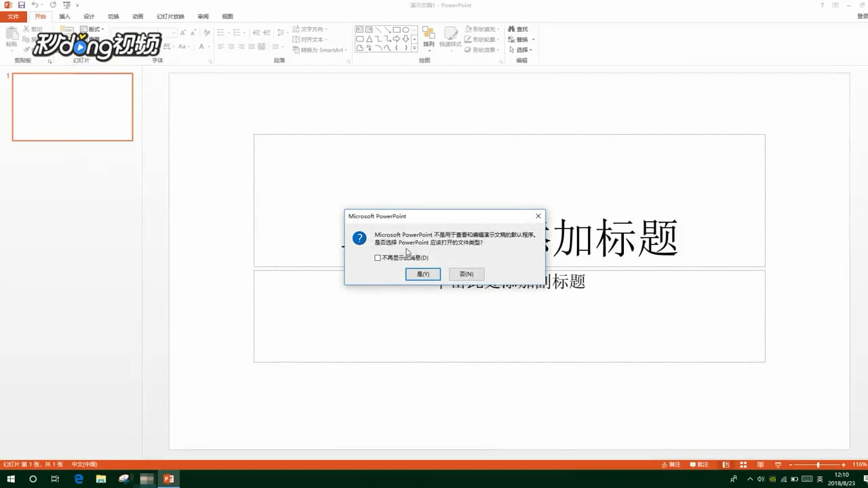The height and width of the screenshot is (488, 868).
Task: Click the 替换 replace button
Action: pyautogui.click(x=521, y=39)
